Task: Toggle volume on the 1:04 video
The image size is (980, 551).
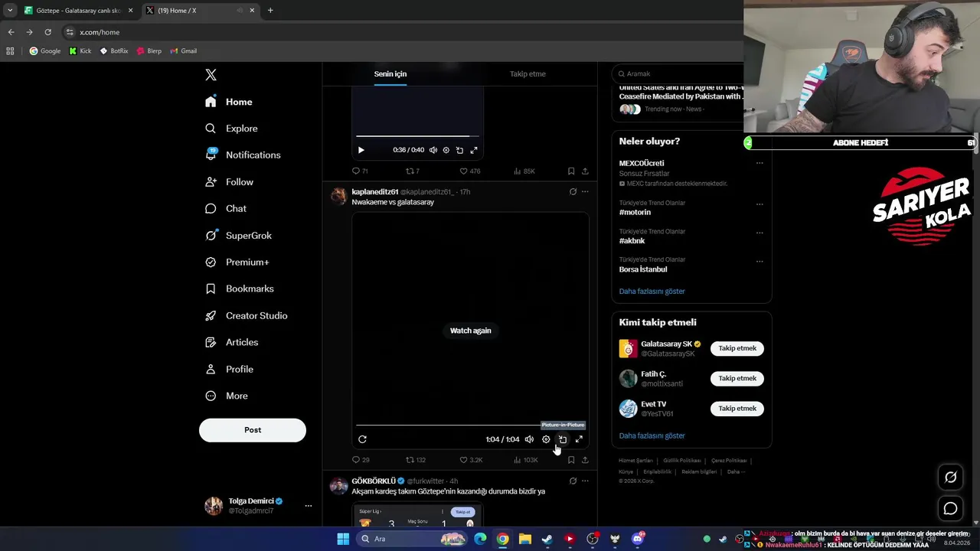Action: tap(529, 439)
